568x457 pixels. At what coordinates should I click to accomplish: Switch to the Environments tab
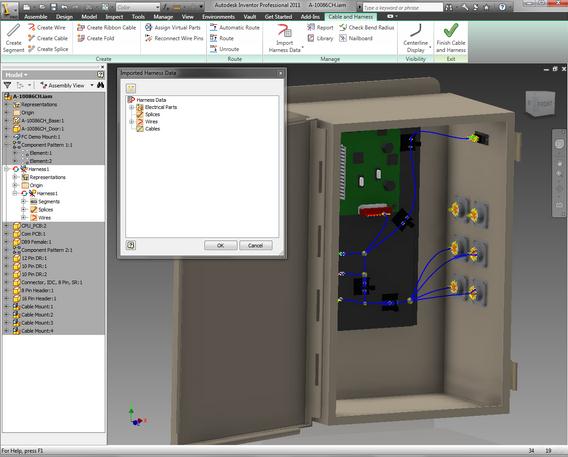pos(218,17)
